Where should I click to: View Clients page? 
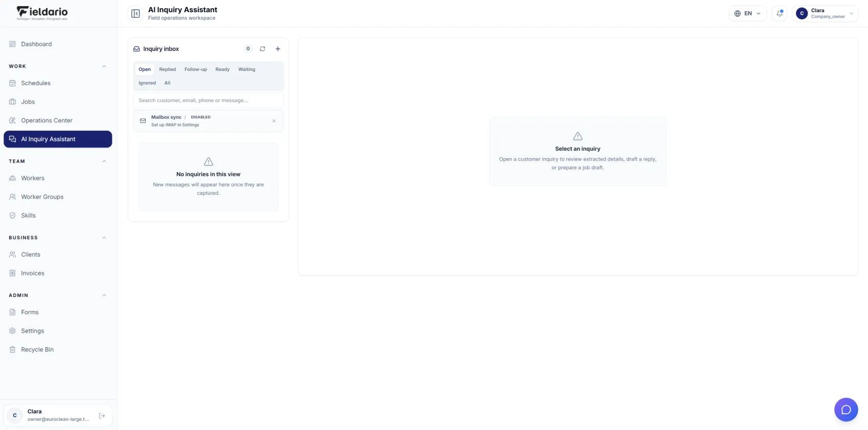pos(58,255)
